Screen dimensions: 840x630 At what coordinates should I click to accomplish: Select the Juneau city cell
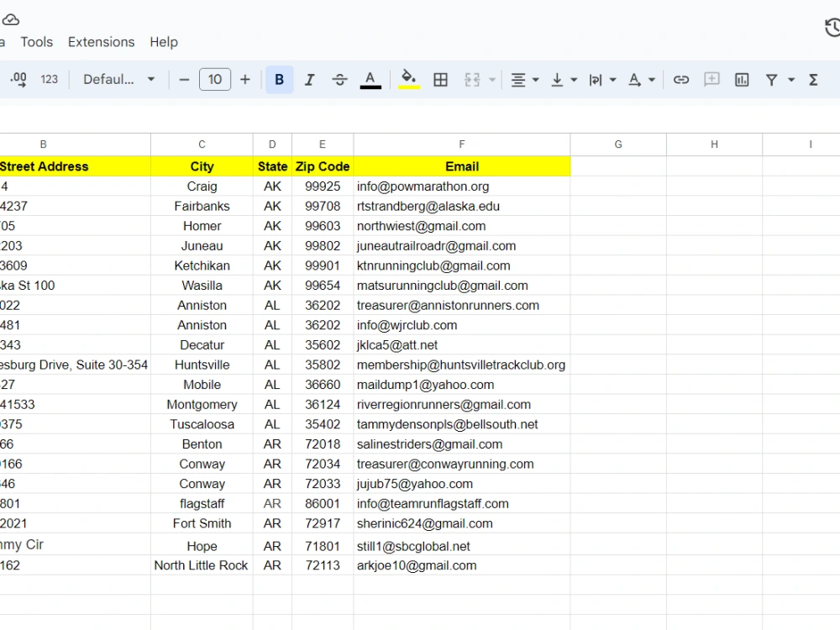202,245
